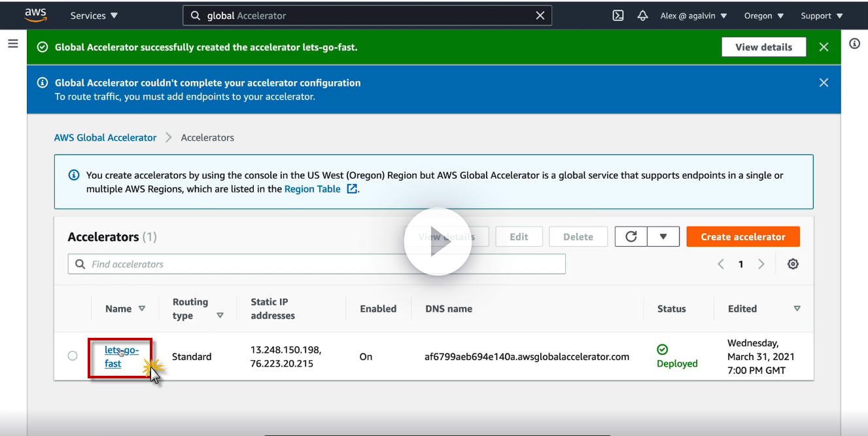Image resolution: width=868 pixels, height=436 pixels.
Task: Click the DNS name column header
Action: click(x=449, y=309)
